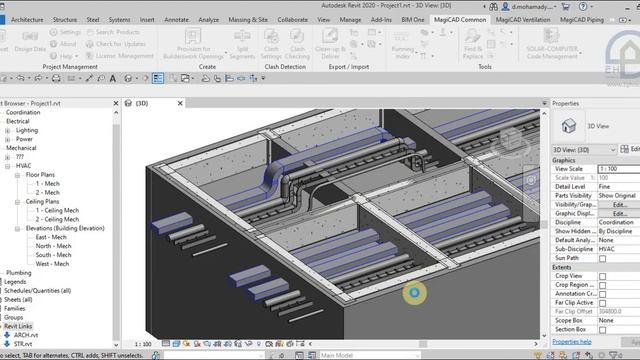Viewport: 640px width, 360px height.
Task: Open Clash Settings icon
Action: click(x=271, y=36)
